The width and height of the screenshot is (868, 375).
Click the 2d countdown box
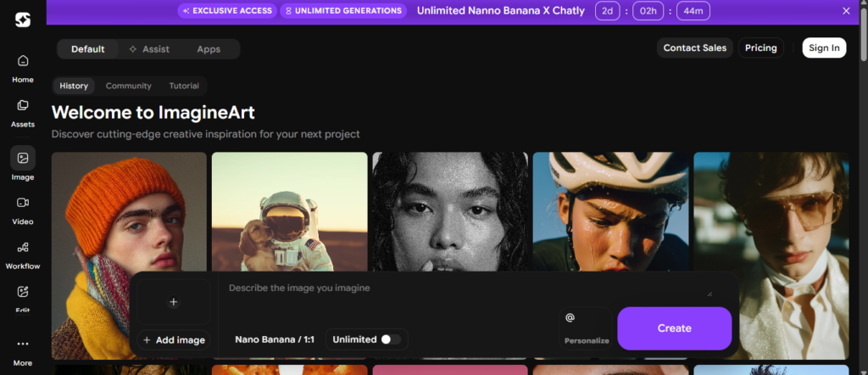coord(607,11)
